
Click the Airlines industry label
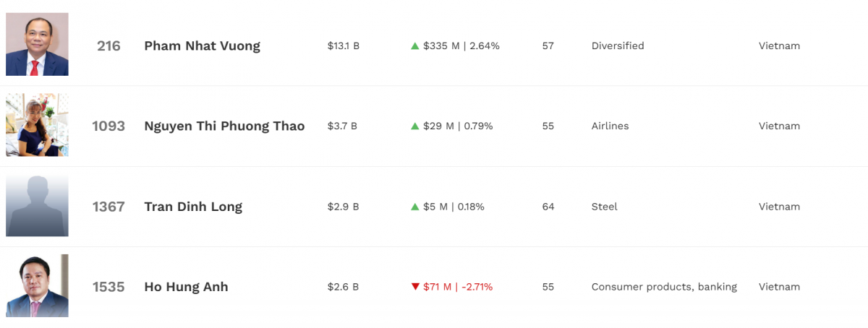click(610, 126)
